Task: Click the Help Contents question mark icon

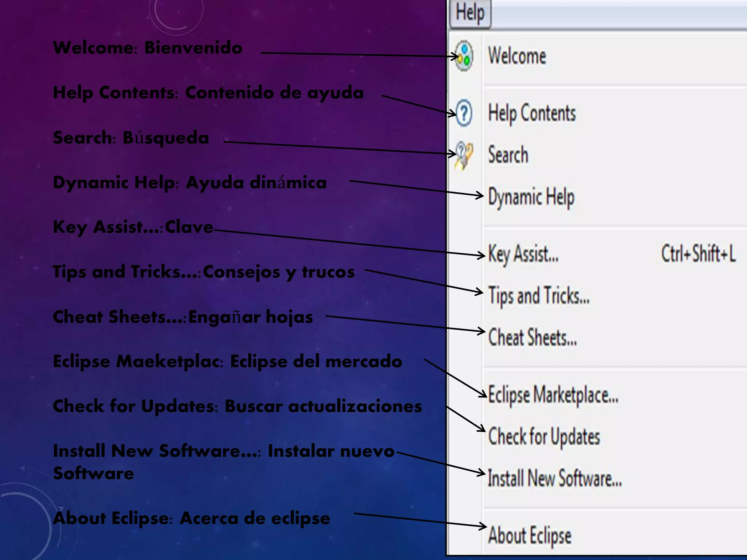Action: [x=464, y=113]
